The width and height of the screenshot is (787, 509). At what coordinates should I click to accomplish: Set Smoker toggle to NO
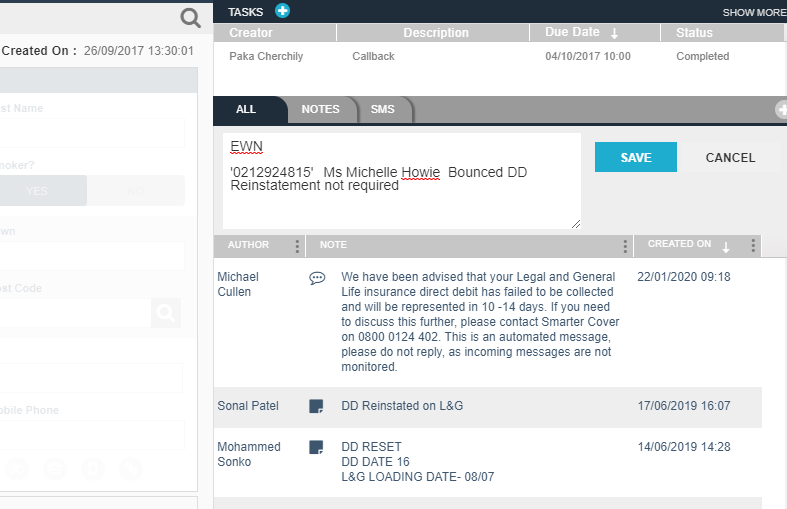[135, 191]
